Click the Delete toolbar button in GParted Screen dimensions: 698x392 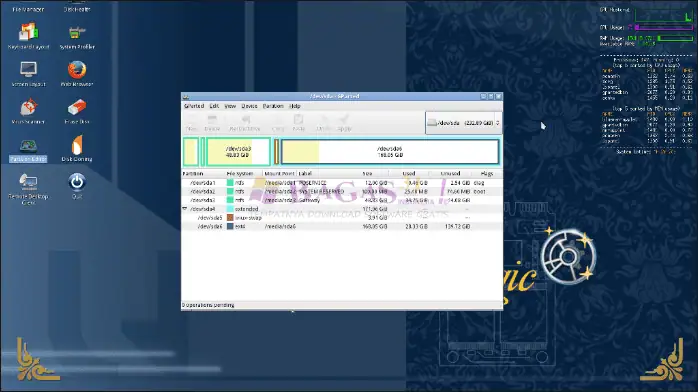[x=212, y=123]
